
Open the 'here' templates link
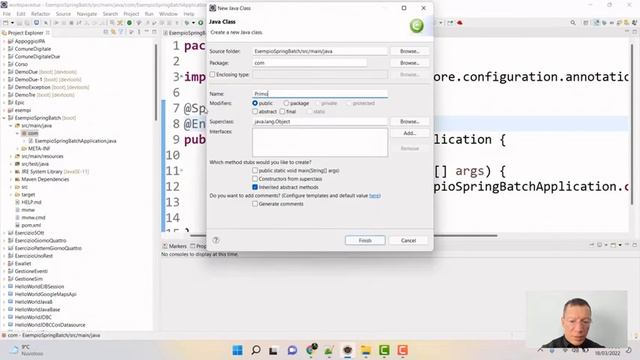[374, 196]
